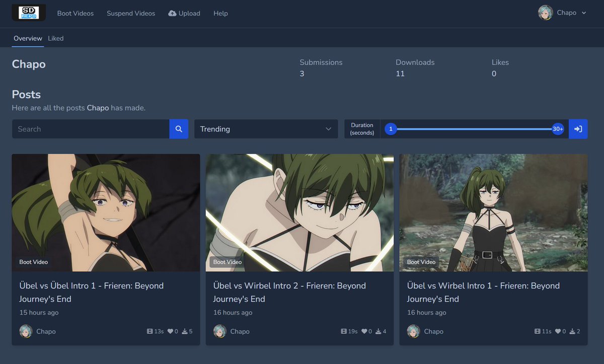The image size is (604, 364).
Task: Click the Chapo avatar in the top bar
Action: click(x=546, y=13)
